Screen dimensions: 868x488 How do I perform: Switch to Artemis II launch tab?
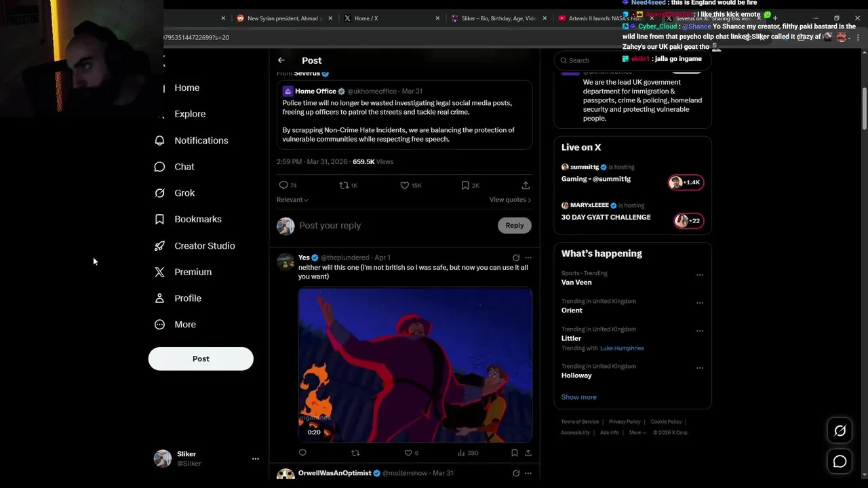[604, 18]
